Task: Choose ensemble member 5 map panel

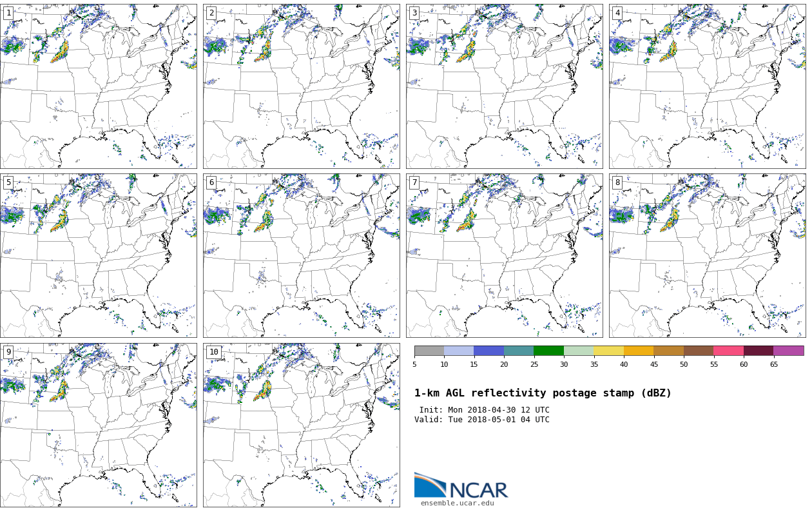Action: pos(99,255)
